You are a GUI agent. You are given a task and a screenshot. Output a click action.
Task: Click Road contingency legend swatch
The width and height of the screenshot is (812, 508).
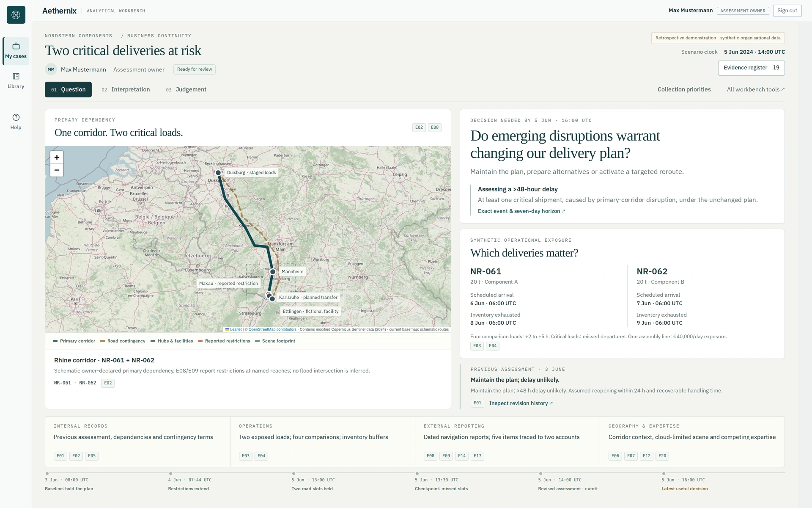tap(102, 341)
